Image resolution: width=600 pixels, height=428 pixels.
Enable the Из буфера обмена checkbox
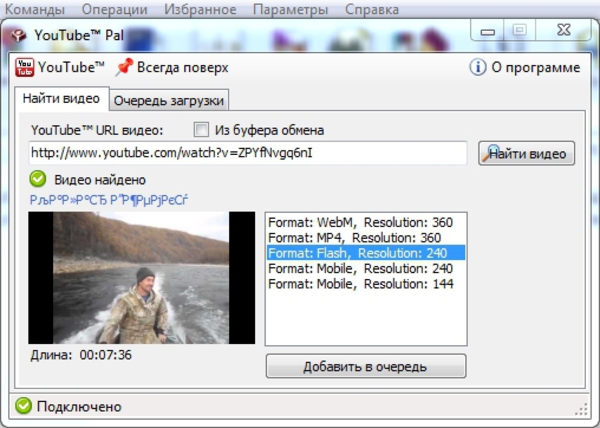point(201,130)
